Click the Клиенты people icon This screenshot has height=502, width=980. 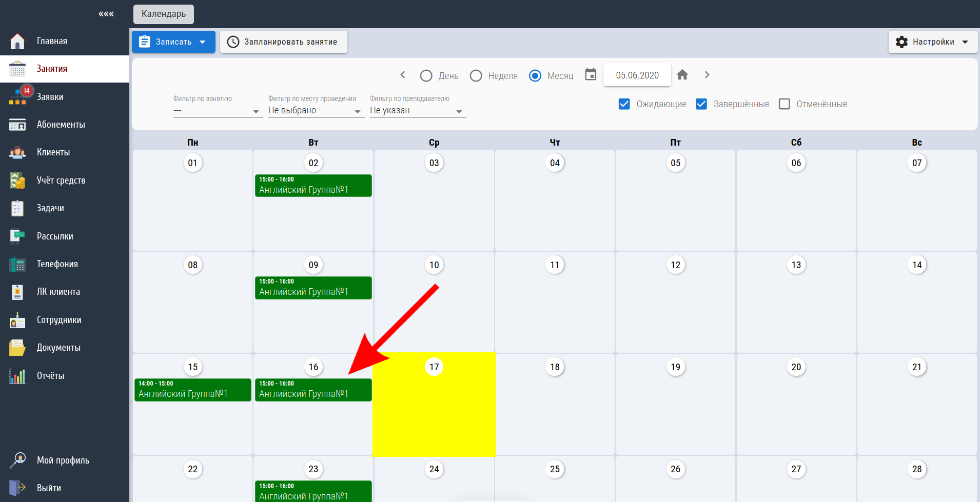(17, 152)
